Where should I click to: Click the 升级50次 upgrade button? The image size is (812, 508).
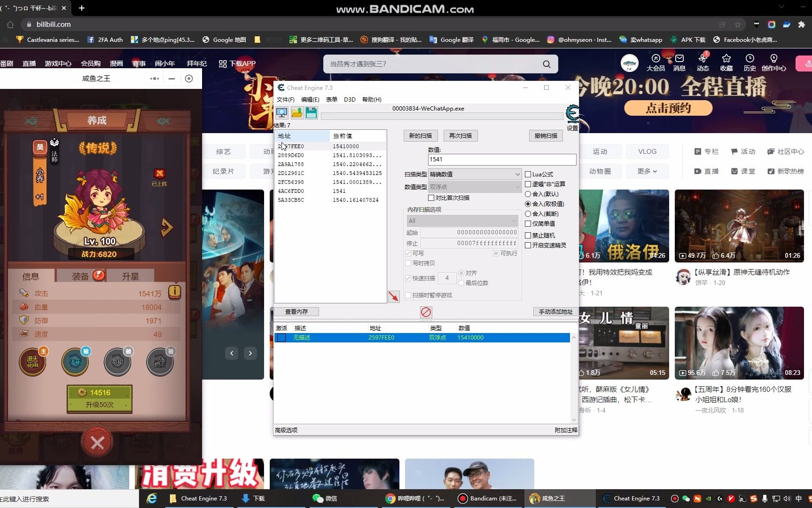(x=100, y=399)
